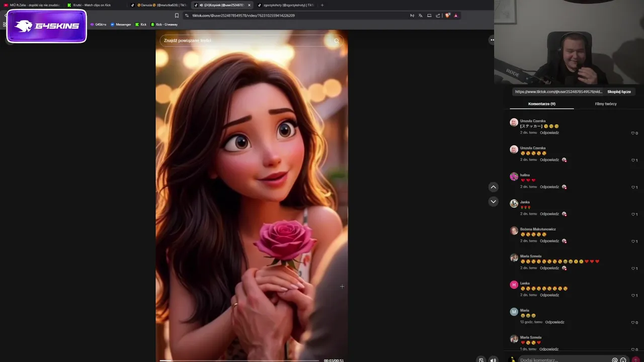The height and width of the screenshot is (362, 644).
Task: Click the Brave Rewards triangle icon
Action: click(456, 16)
